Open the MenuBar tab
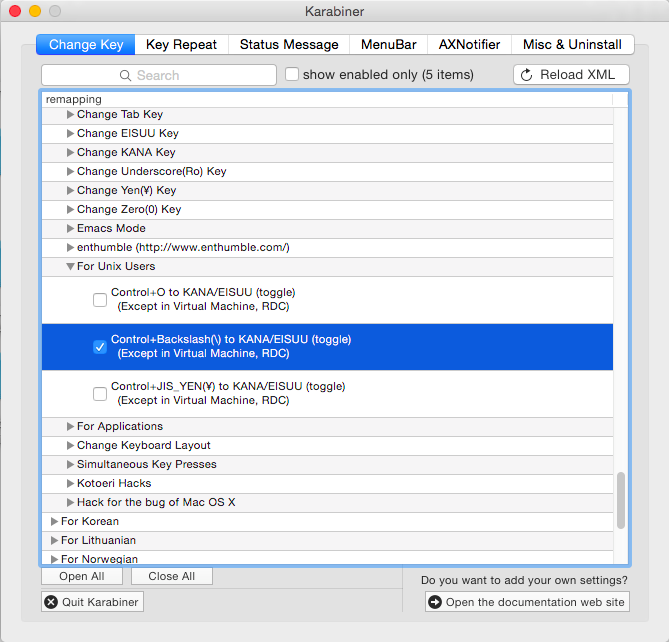The width and height of the screenshot is (669, 642). tap(388, 44)
